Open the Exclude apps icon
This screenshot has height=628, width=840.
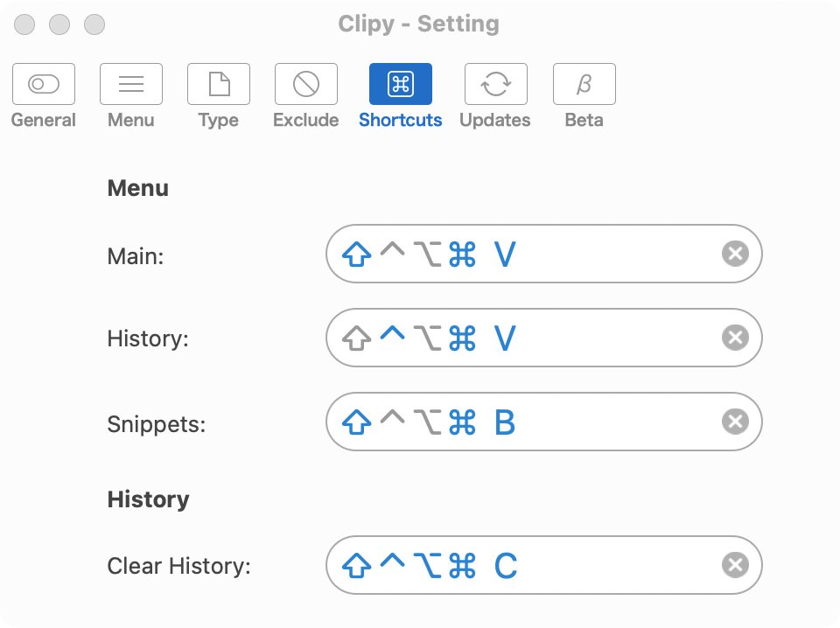[x=306, y=84]
